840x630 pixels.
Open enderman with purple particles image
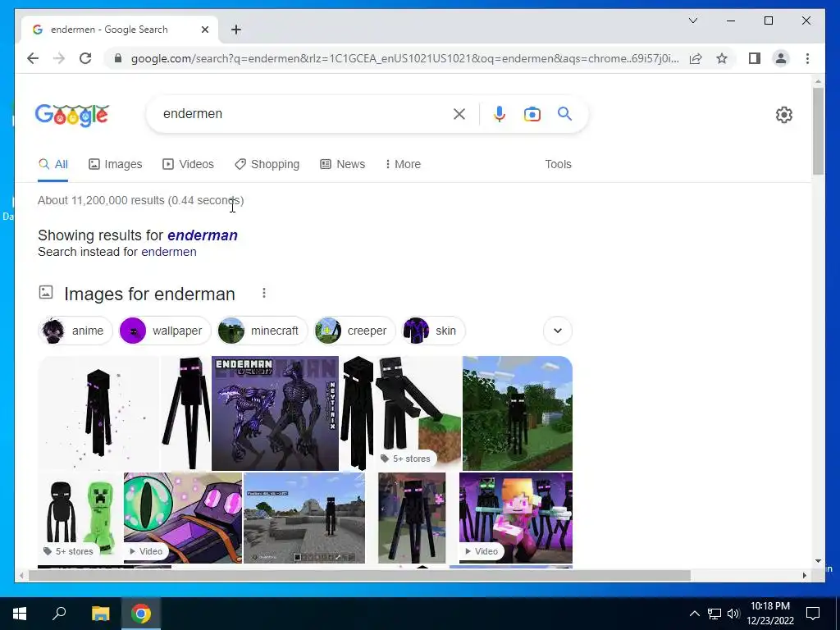(x=98, y=413)
